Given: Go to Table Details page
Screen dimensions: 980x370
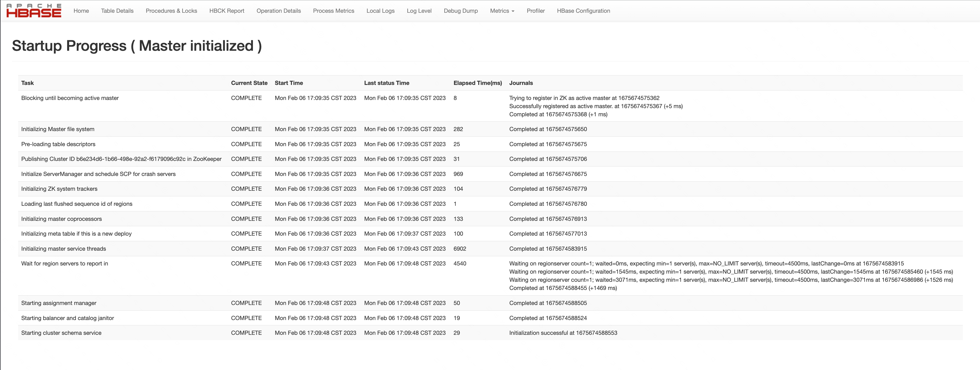Looking at the screenshot, I should [117, 11].
